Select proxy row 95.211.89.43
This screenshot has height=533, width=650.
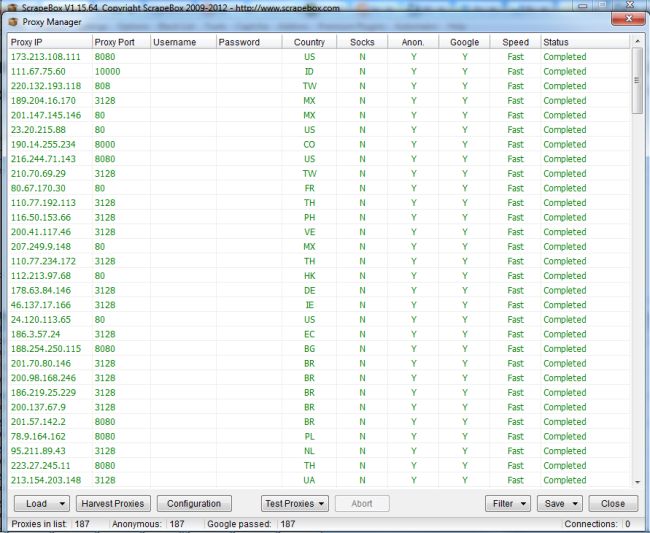319,451
